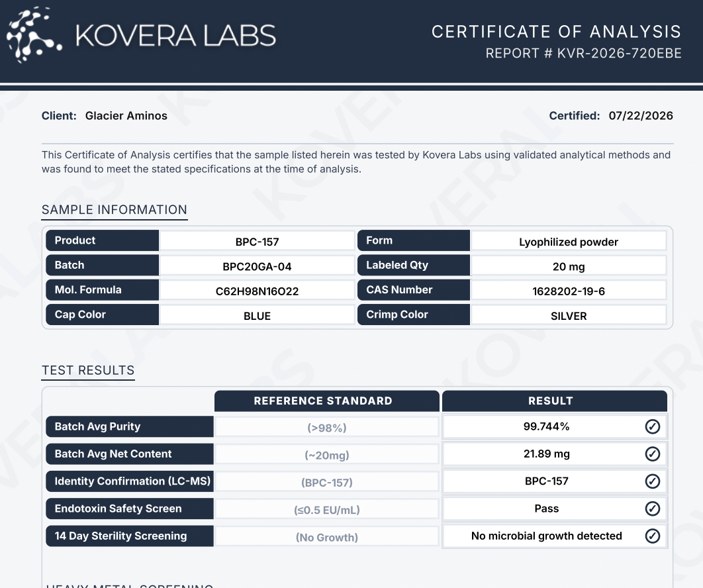Click the certification statement paragraph

pyautogui.click(x=356, y=162)
